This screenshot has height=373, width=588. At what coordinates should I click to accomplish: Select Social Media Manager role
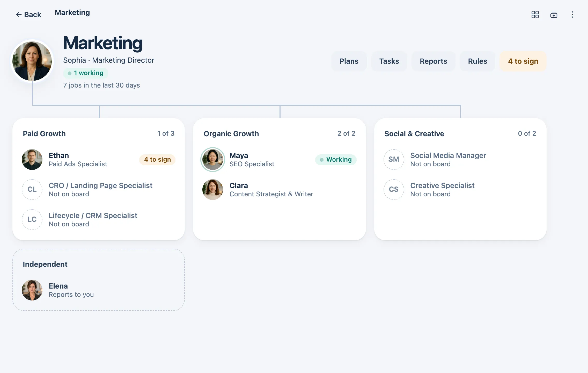pos(460,160)
